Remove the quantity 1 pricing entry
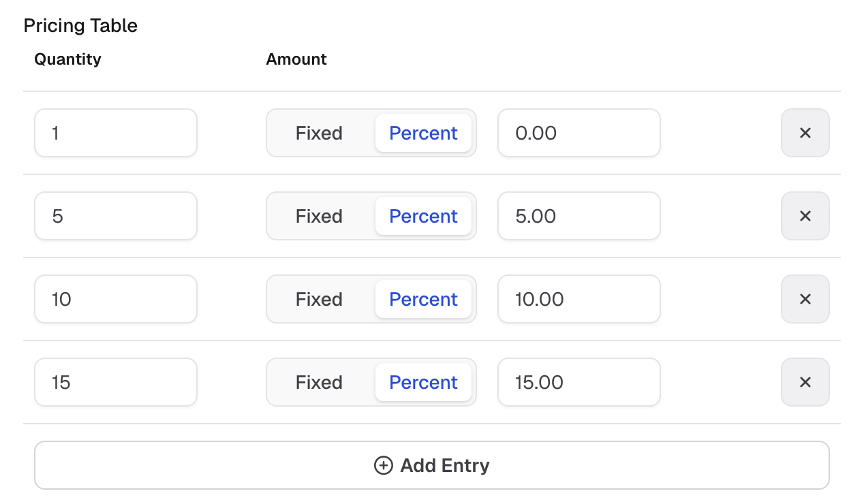Screen dimensions: 864x504 [x=805, y=133]
